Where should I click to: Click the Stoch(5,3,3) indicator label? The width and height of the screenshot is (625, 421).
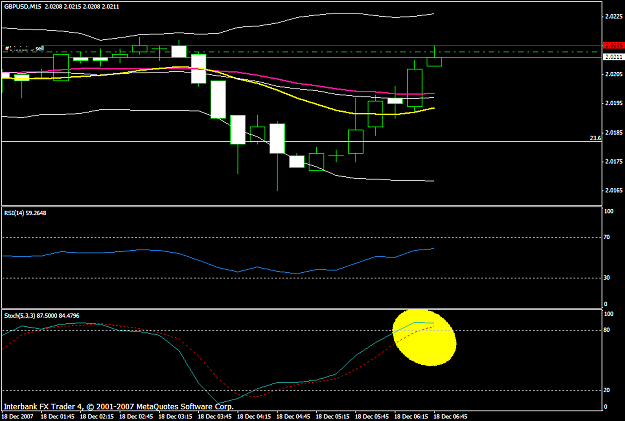pos(41,316)
